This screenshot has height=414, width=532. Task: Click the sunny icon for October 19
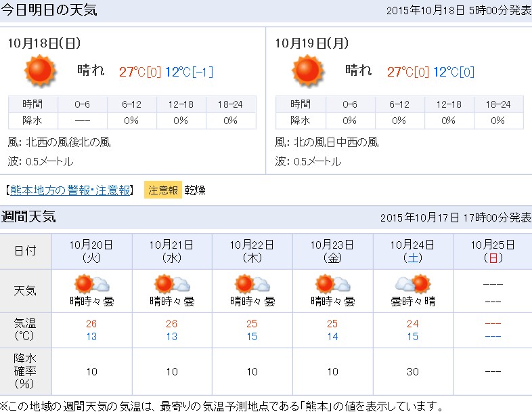click(307, 70)
